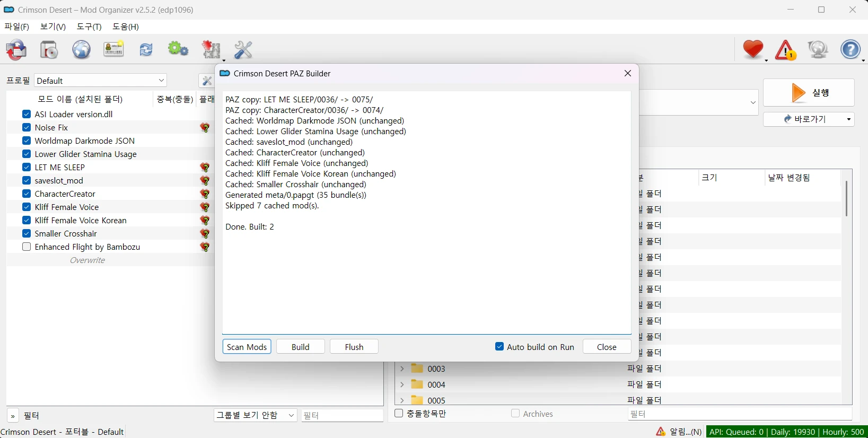This screenshot has width=868, height=438.
Task: Open the 보기(V) menu
Action: [53, 27]
